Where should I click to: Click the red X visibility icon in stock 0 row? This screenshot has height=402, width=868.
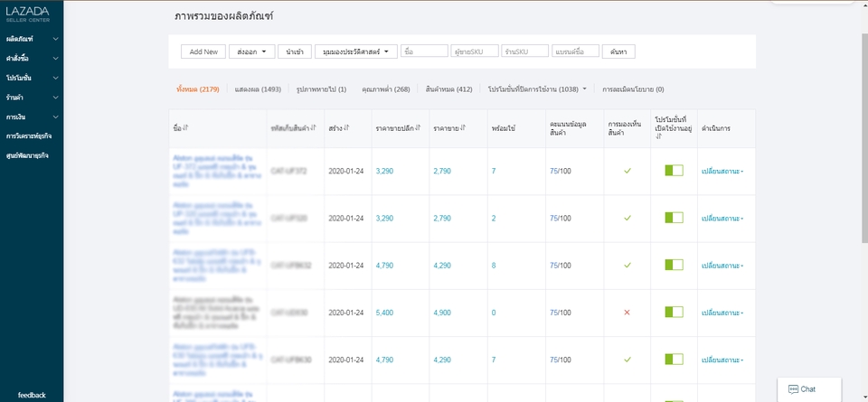pos(627,313)
